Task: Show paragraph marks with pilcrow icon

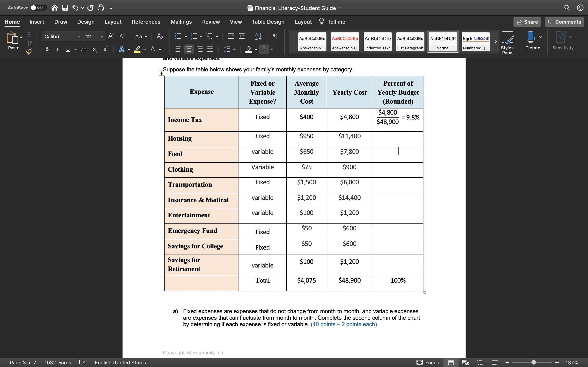Action: (275, 36)
